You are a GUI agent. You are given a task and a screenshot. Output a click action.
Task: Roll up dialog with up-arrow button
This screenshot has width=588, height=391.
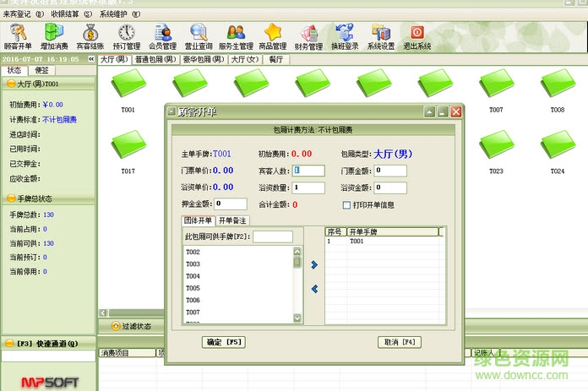tap(430, 111)
